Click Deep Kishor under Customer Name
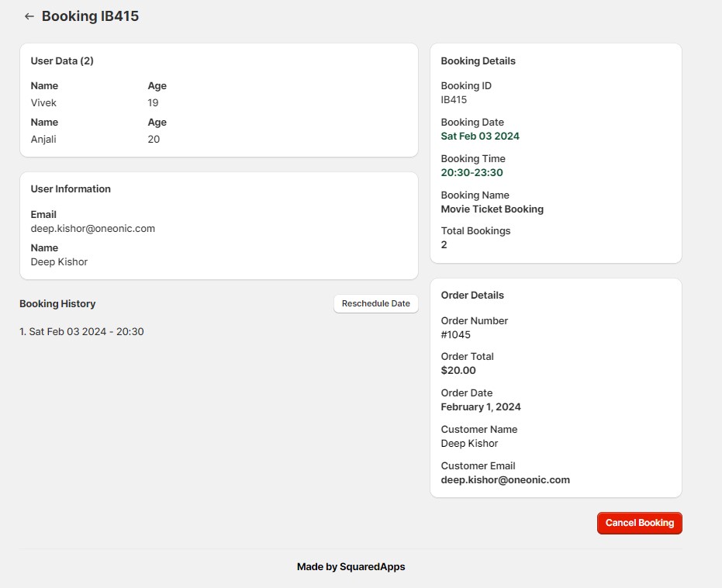This screenshot has width=722, height=588. pos(469,444)
